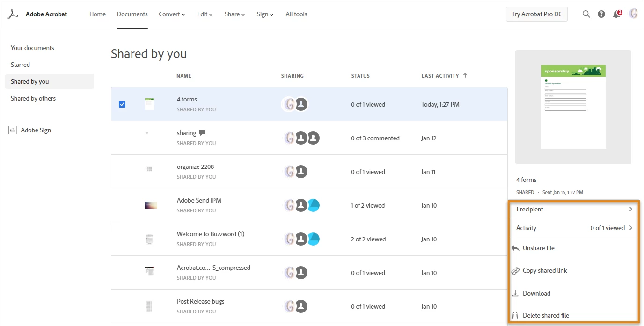This screenshot has width=644, height=326.
Task: Open All tools in top navigation
Action: click(296, 14)
